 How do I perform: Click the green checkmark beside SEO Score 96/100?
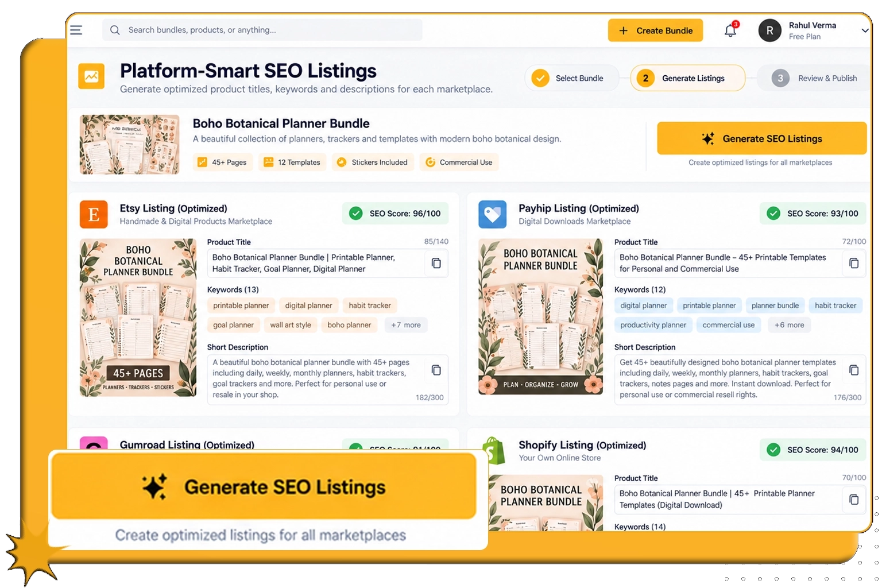click(x=356, y=214)
